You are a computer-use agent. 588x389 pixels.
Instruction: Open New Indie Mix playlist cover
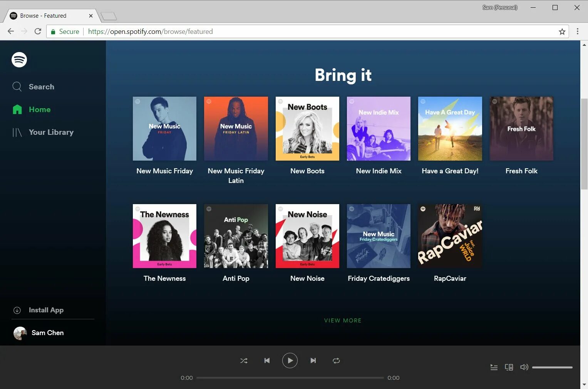point(379,129)
